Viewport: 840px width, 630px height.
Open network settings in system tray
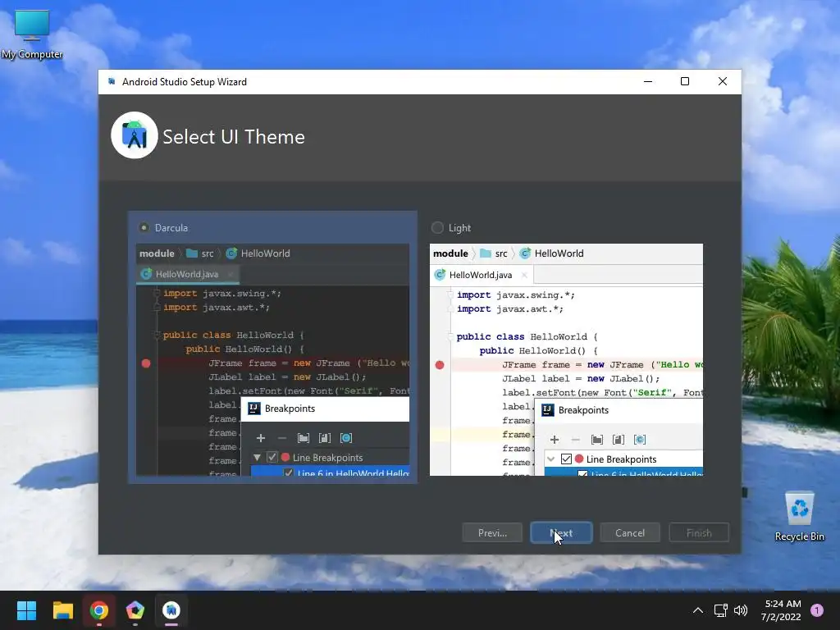(x=720, y=610)
